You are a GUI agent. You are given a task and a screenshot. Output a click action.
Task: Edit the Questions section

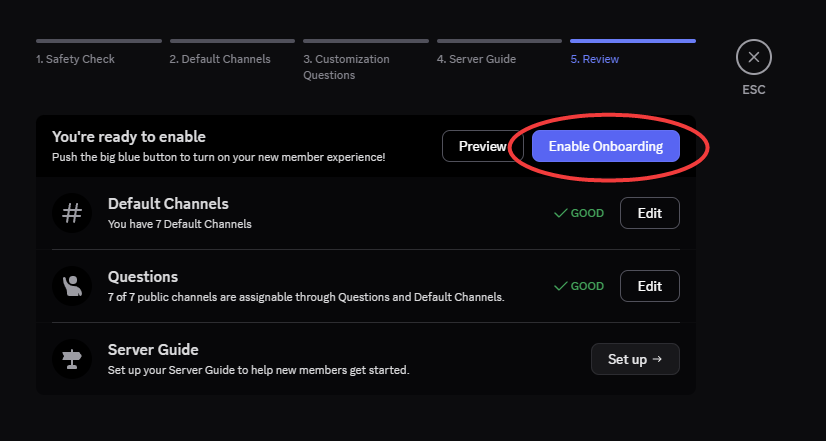(649, 286)
